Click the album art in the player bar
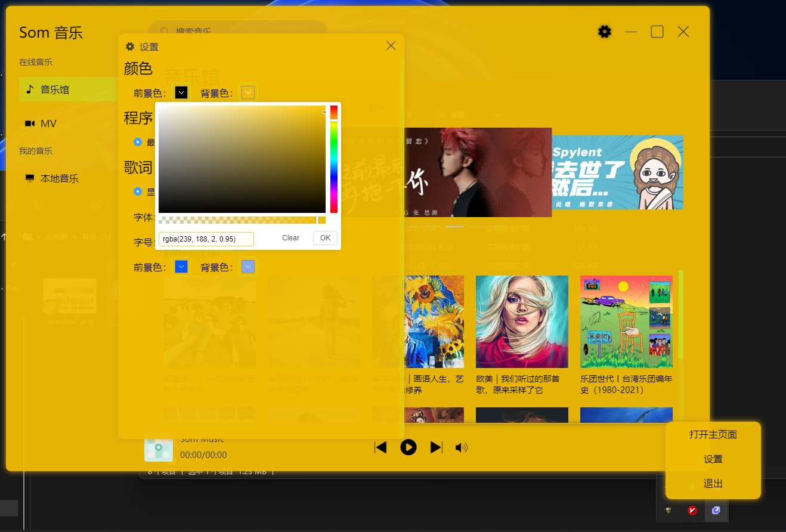 [x=159, y=447]
